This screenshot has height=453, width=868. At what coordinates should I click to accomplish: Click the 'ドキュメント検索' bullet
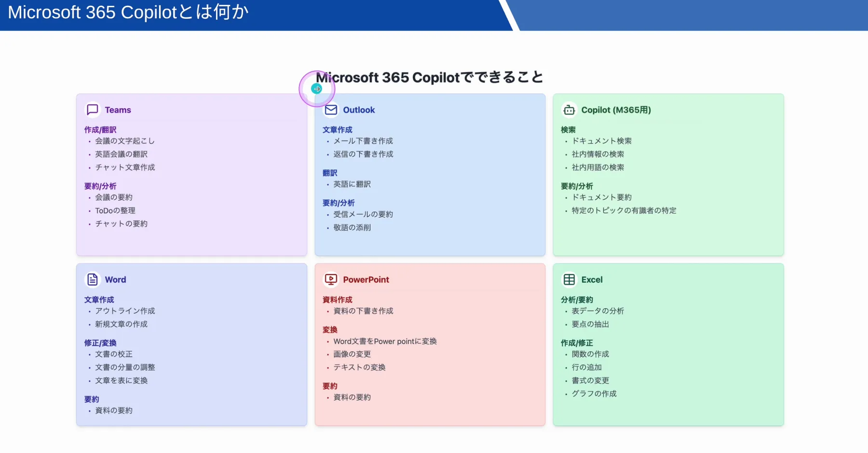(x=602, y=141)
